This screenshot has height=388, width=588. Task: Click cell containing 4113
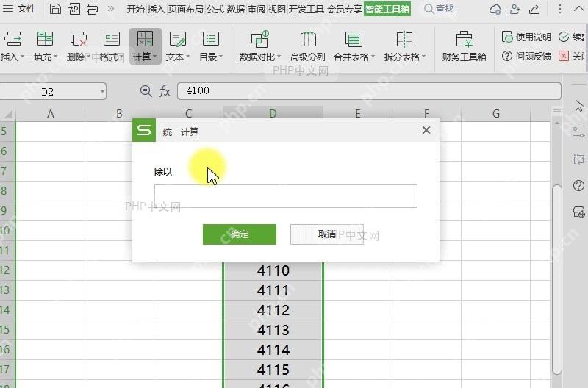[273, 330]
